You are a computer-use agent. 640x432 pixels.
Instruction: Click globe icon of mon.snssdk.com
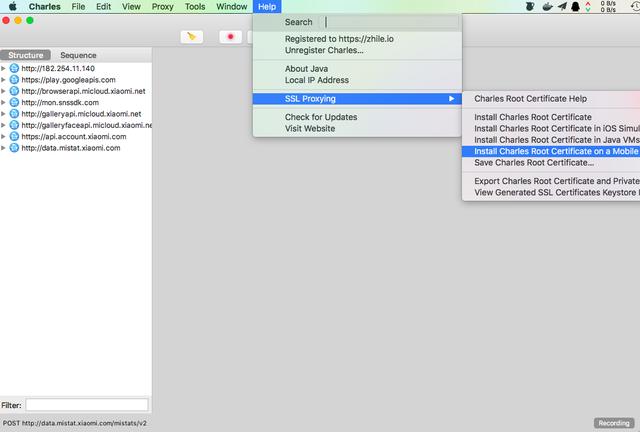click(14, 102)
